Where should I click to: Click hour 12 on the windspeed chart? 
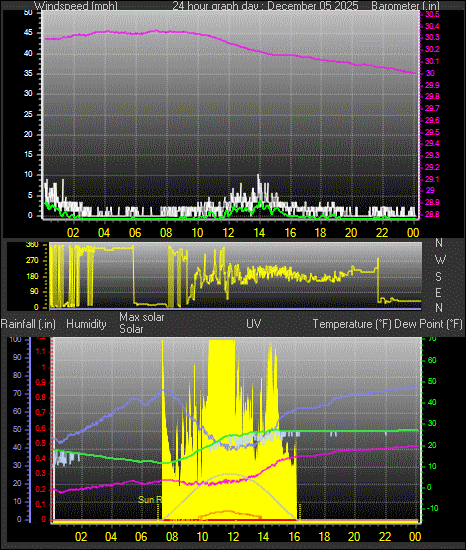coord(228,233)
